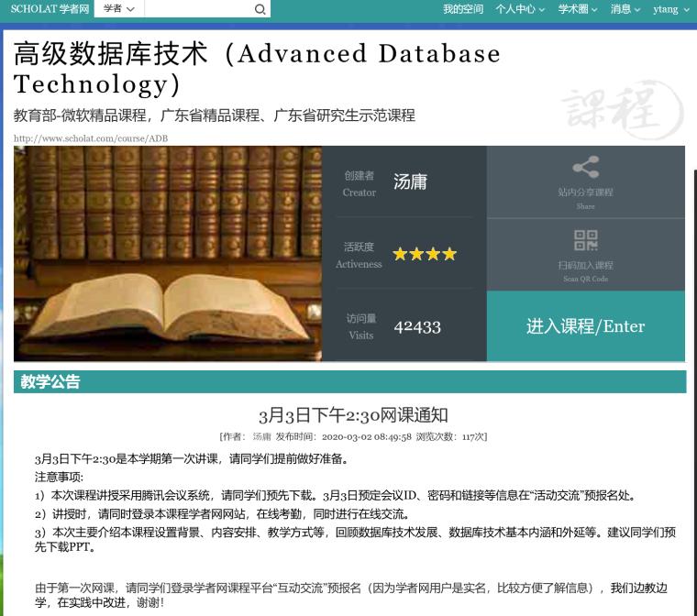This screenshot has width=697, height=616.
Task: Click author 汤庸 in notice byline
Action: 261,437
